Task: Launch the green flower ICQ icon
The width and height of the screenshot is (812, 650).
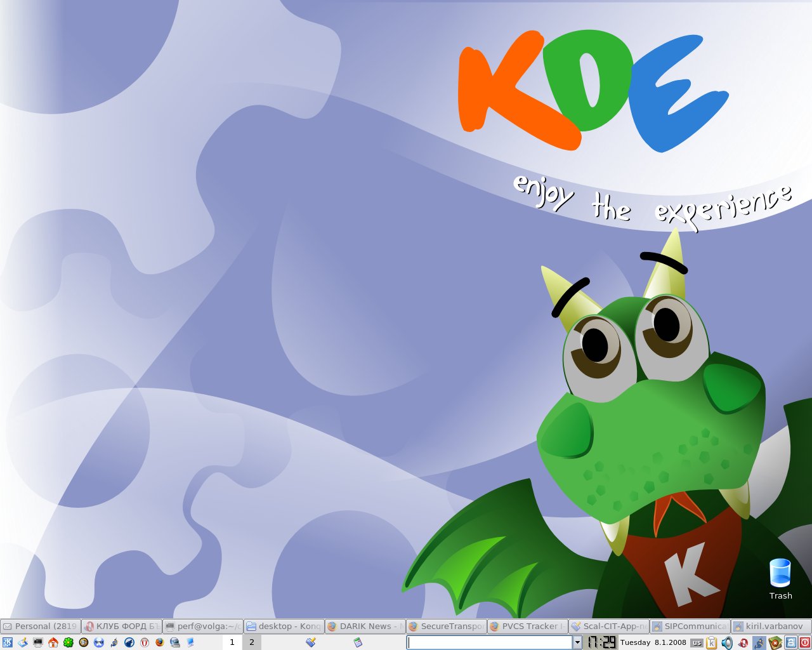Action: click(69, 642)
